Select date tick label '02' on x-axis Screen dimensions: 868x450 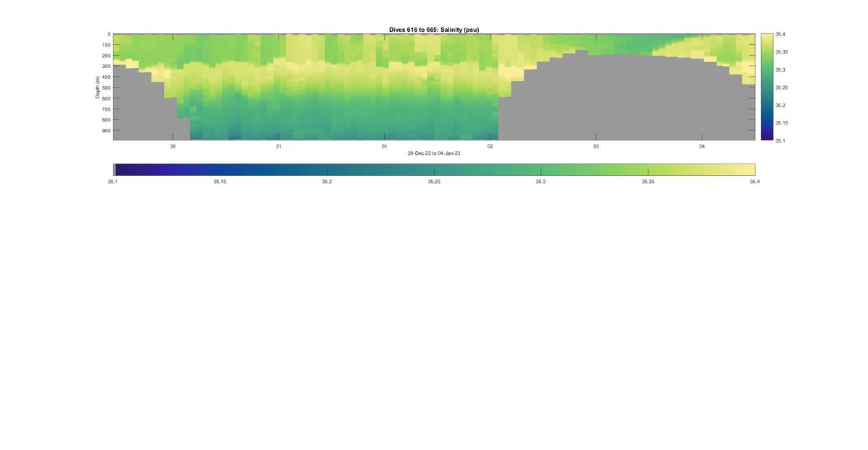[490, 146]
